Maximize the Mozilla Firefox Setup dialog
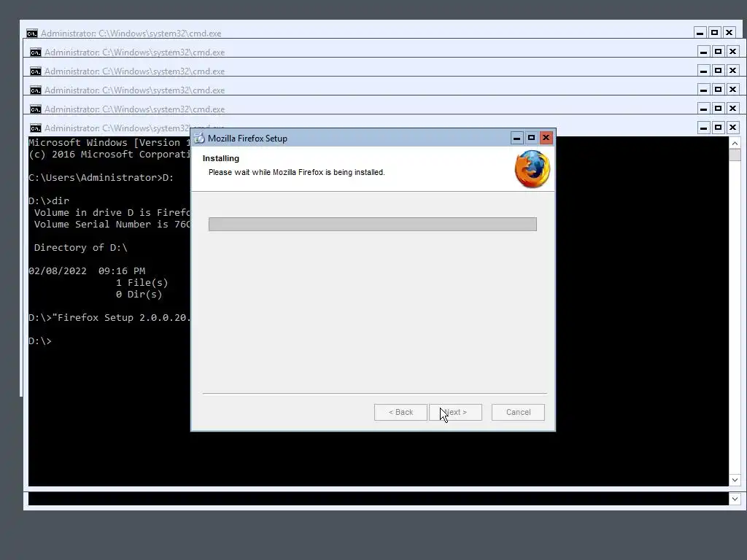 532,138
